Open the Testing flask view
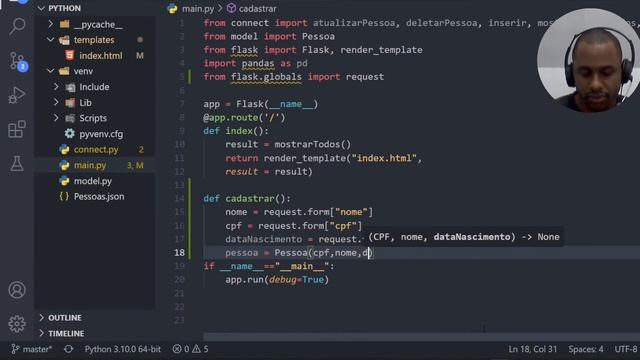 tap(17, 163)
